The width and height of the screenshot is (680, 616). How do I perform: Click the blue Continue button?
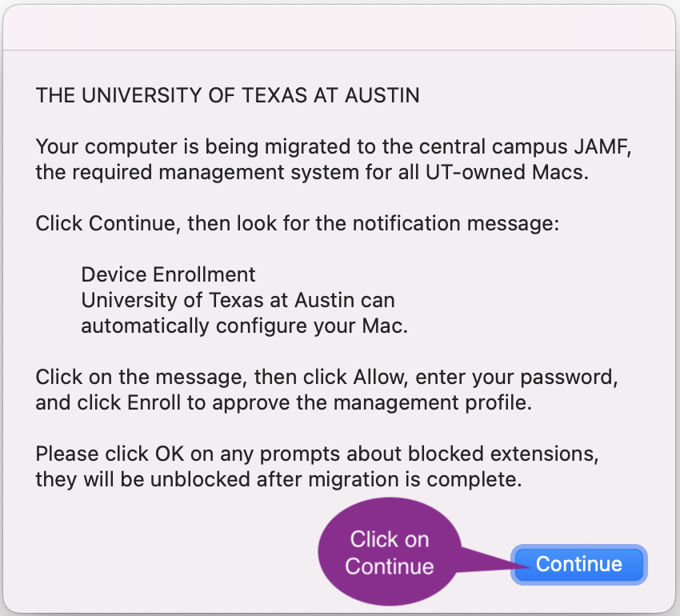[x=578, y=564]
